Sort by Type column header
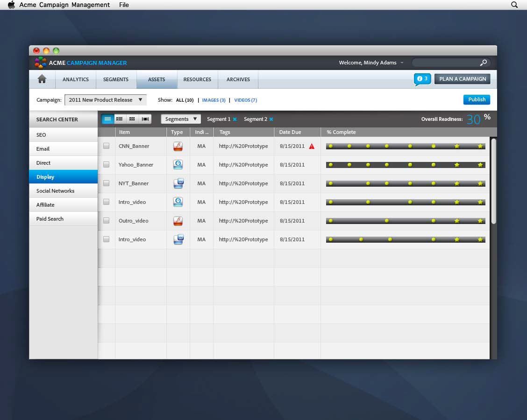 pos(178,132)
